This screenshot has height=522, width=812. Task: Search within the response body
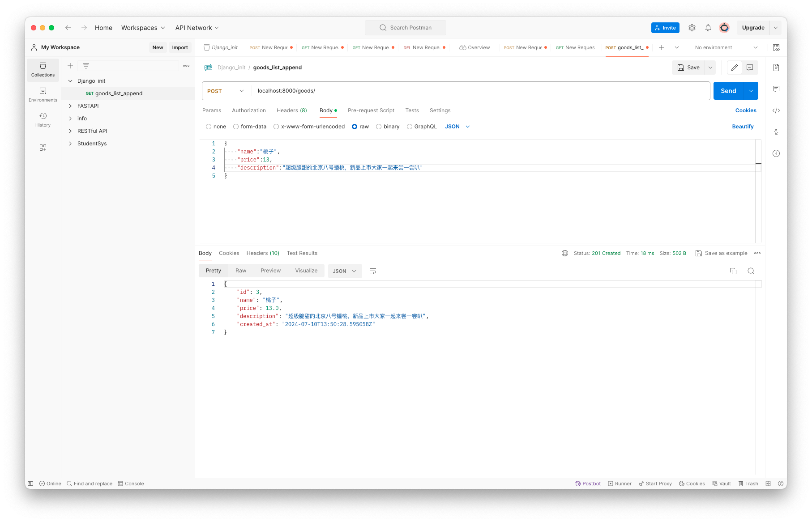click(751, 271)
